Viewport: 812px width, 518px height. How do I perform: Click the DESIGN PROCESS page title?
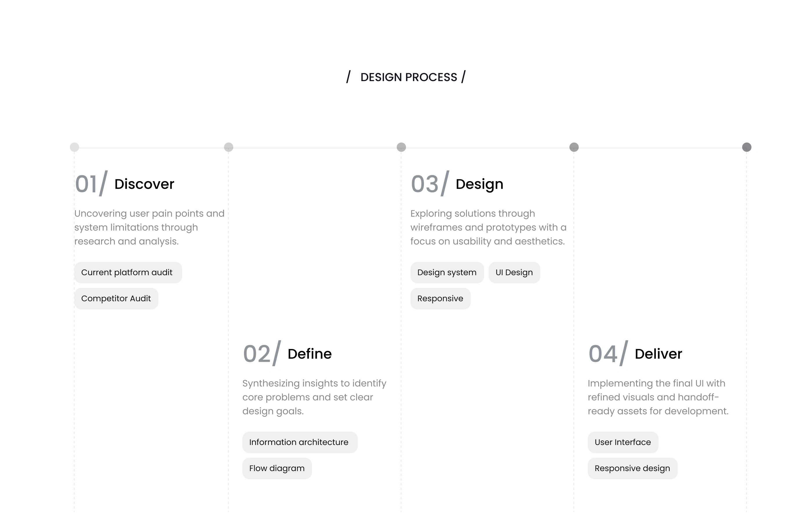[x=408, y=77]
